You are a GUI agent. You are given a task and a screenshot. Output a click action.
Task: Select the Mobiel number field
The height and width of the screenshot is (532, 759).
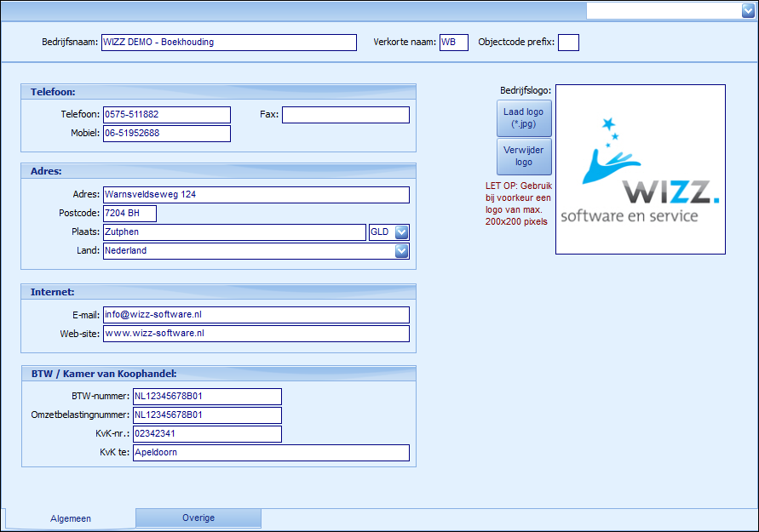(166, 134)
